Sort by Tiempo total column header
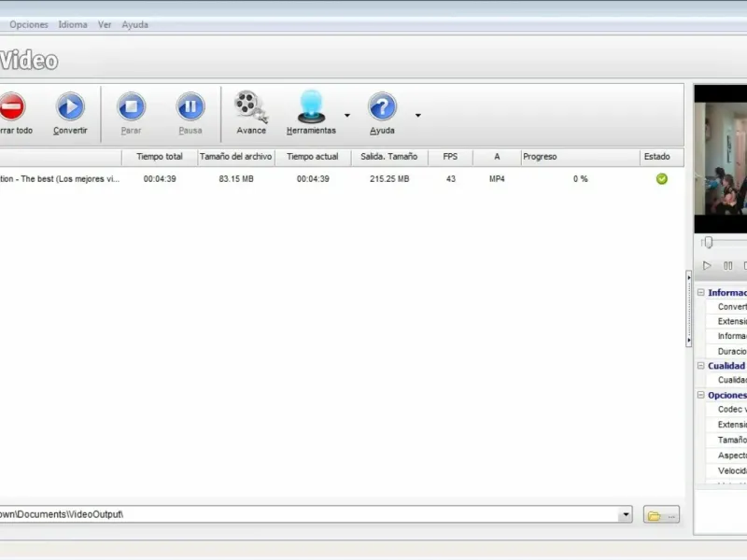Image resolution: width=747 pixels, height=560 pixels. point(160,157)
